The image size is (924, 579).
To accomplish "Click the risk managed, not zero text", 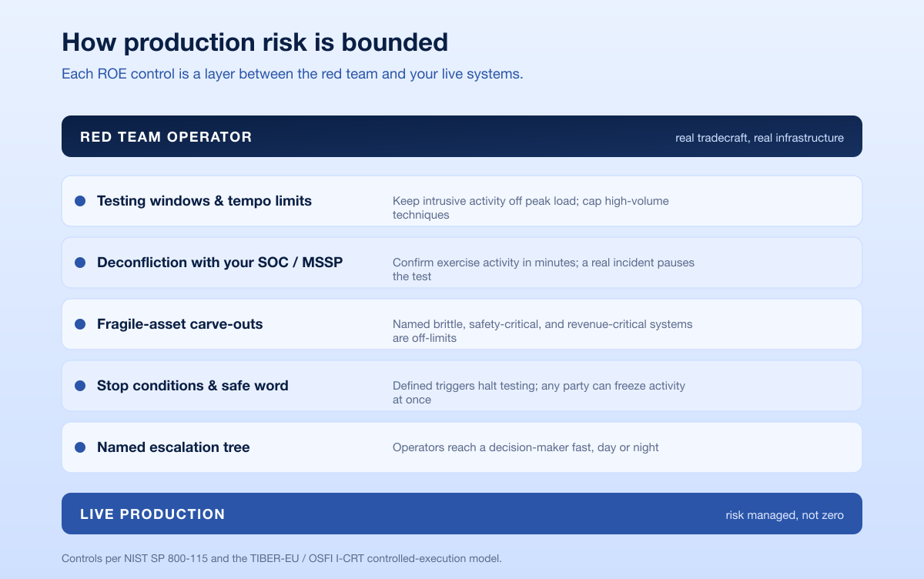I will (785, 515).
